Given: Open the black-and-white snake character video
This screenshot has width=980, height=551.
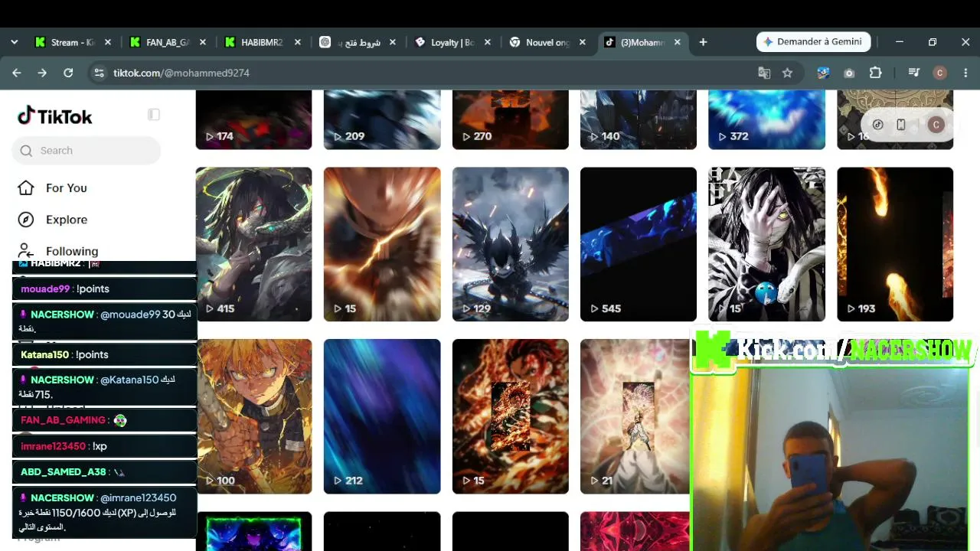Looking at the screenshot, I should pos(766,244).
